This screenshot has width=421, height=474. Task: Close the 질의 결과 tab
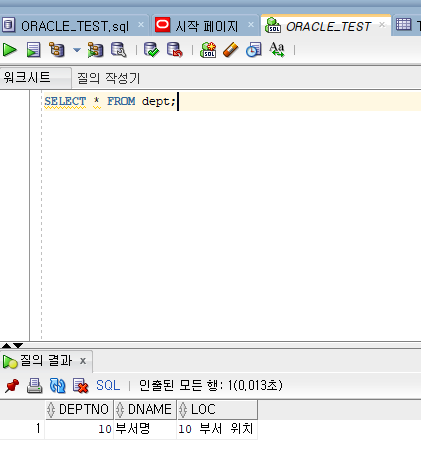[83, 361]
